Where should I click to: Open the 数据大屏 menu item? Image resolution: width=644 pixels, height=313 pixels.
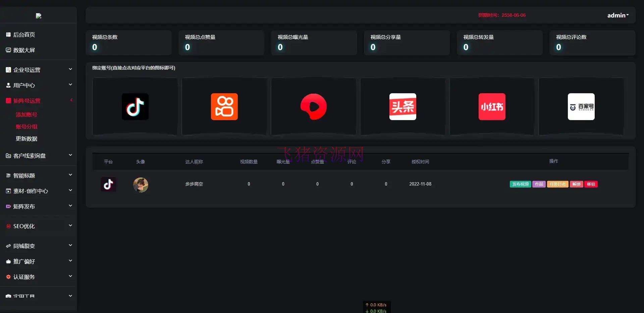[x=24, y=50]
